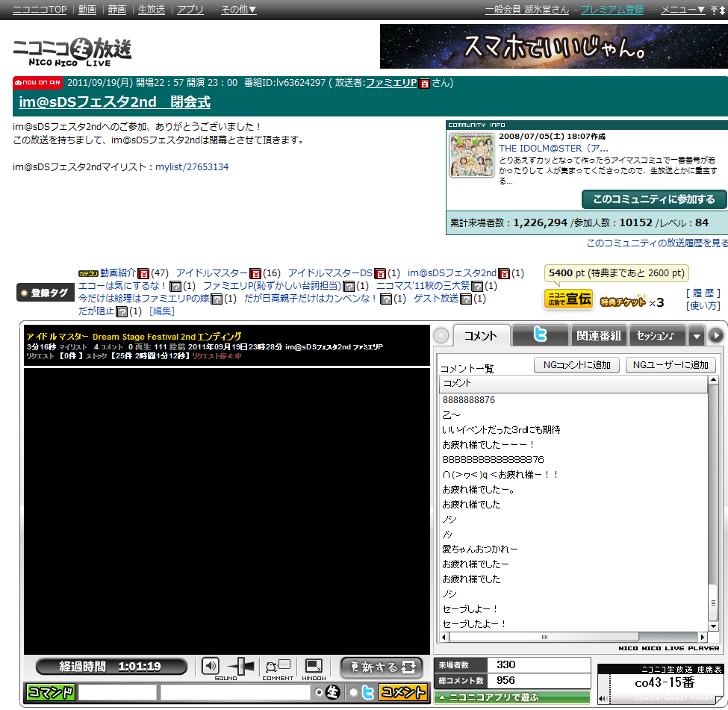Open 動画 in top menu

(x=87, y=10)
